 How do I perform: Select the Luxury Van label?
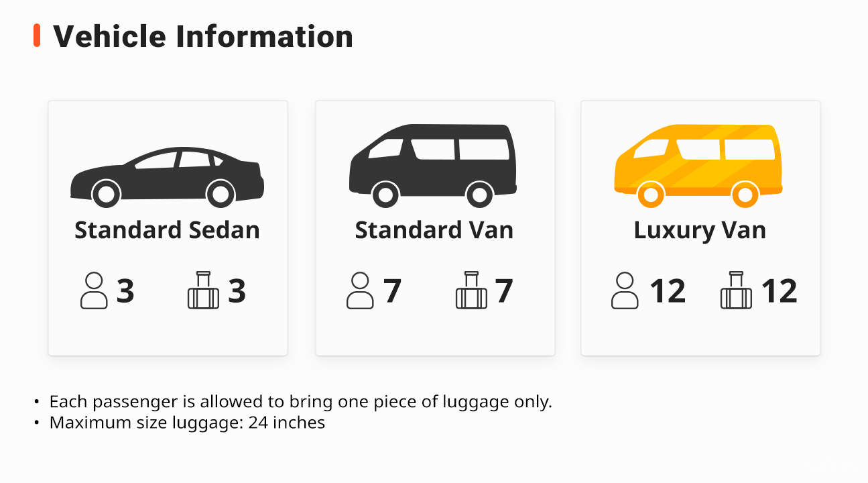tap(700, 230)
